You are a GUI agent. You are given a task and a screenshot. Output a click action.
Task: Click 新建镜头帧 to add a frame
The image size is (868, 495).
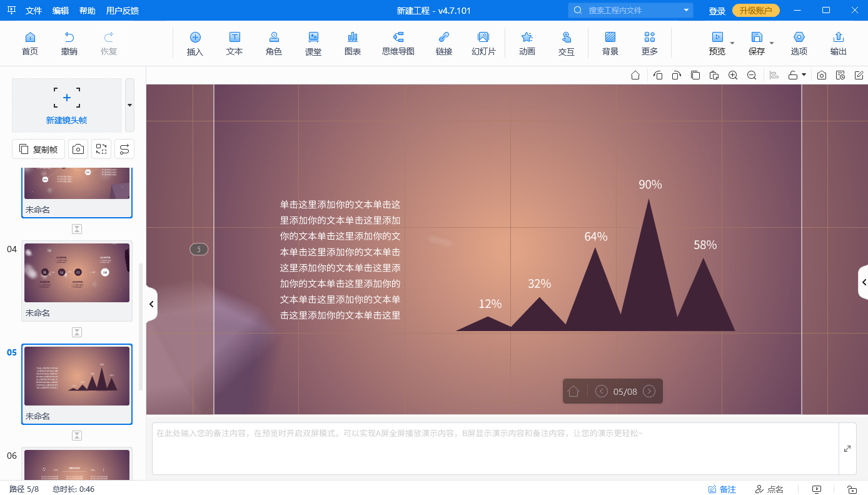[67, 105]
